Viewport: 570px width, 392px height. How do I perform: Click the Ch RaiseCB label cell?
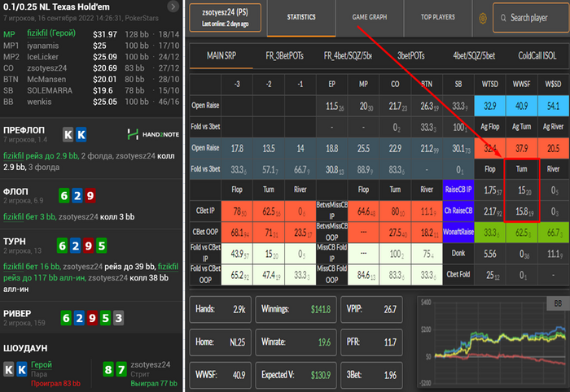pos(458,211)
